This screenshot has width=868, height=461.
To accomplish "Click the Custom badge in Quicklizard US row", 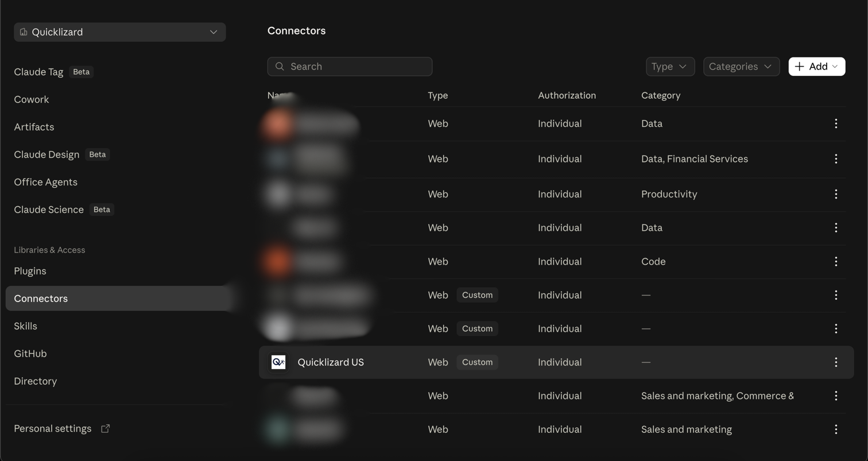I will pyautogui.click(x=477, y=362).
